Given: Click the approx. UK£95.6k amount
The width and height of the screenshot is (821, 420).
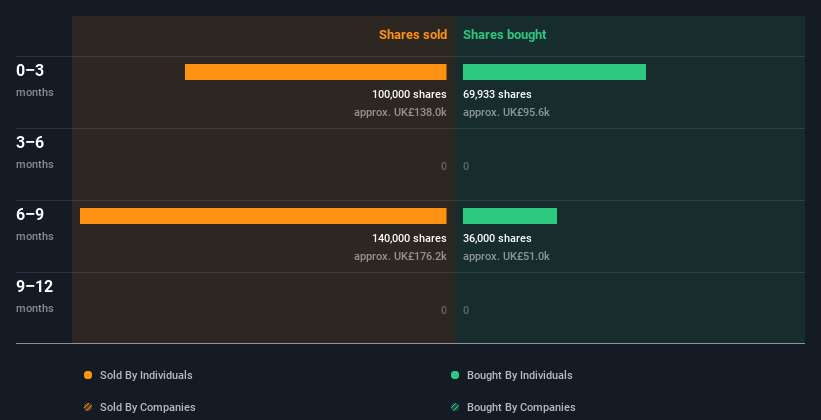Looking at the screenshot, I should [506, 113].
